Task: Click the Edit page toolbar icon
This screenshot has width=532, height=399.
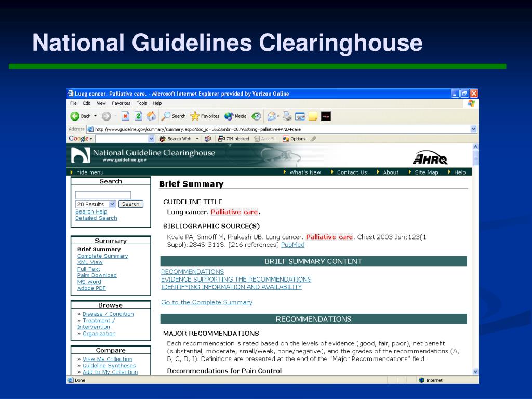Action: point(300,116)
